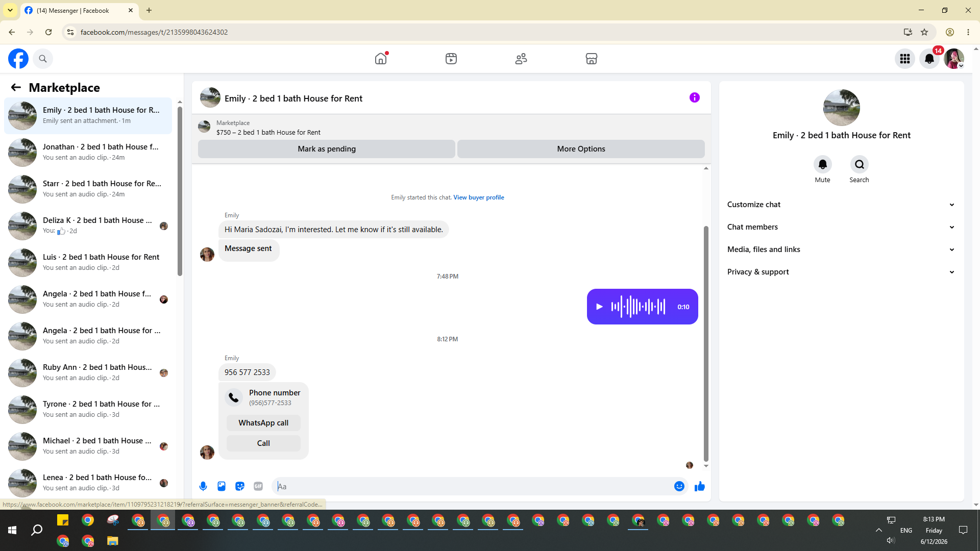The width and height of the screenshot is (980, 551).
Task: Open the Chrome three-dot menu
Action: [968, 32]
